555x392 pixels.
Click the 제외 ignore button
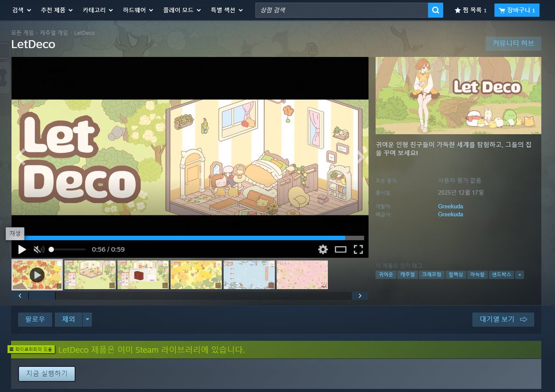[x=68, y=319]
